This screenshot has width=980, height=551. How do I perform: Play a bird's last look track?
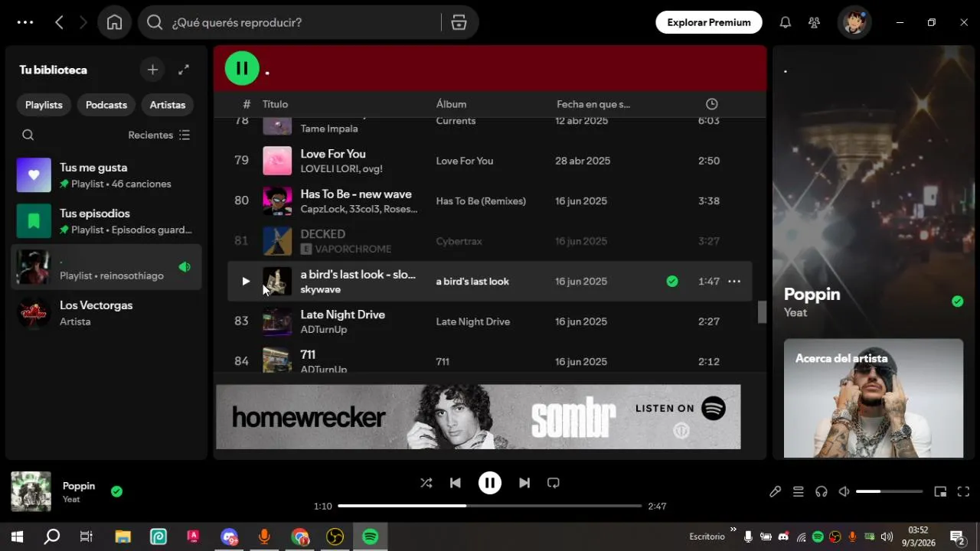click(246, 282)
